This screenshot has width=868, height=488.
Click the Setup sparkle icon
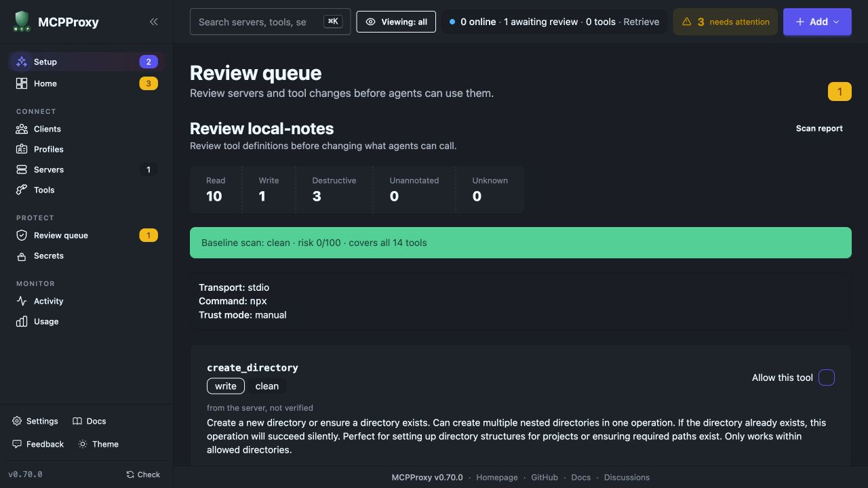pos(22,62)
